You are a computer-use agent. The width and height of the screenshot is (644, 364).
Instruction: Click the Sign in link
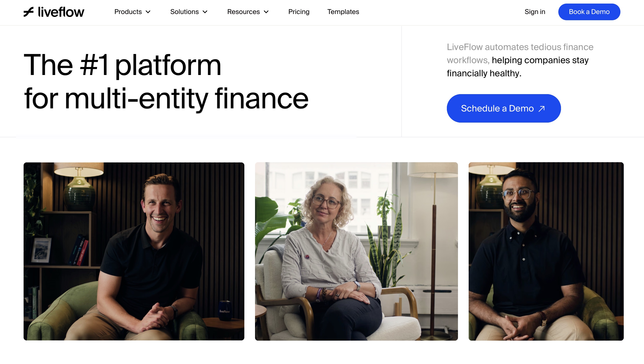[x=535, y=12]
